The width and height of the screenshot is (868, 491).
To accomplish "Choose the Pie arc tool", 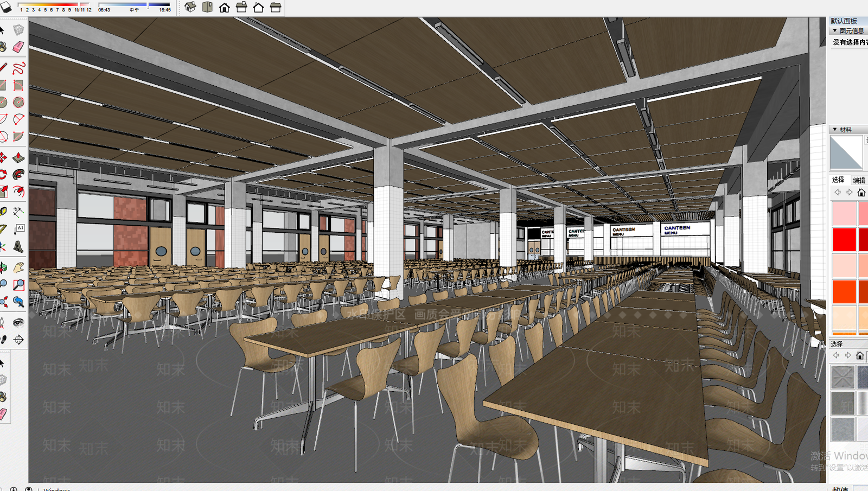I will pyautogui.click(x=18, y=136).
